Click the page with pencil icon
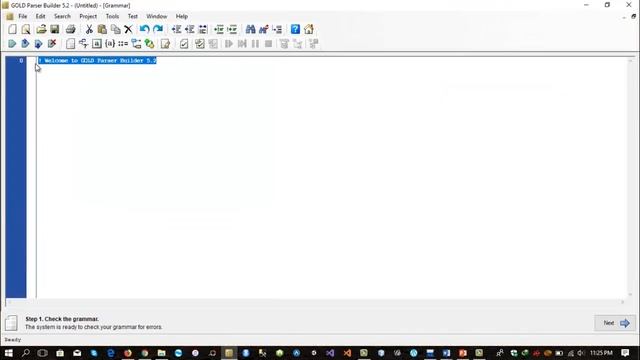 pos(165,44)
